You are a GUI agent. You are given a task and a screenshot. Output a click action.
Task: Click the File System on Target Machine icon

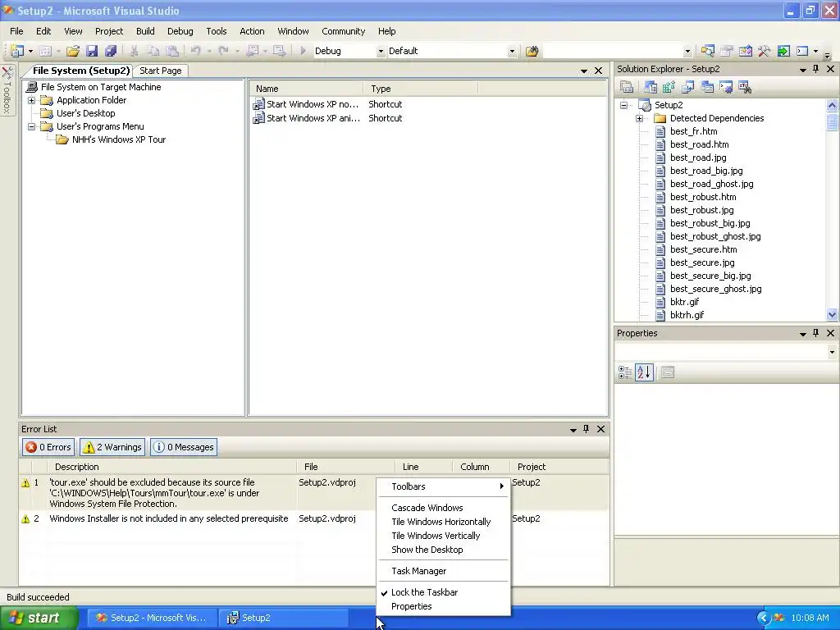point(32,87)
